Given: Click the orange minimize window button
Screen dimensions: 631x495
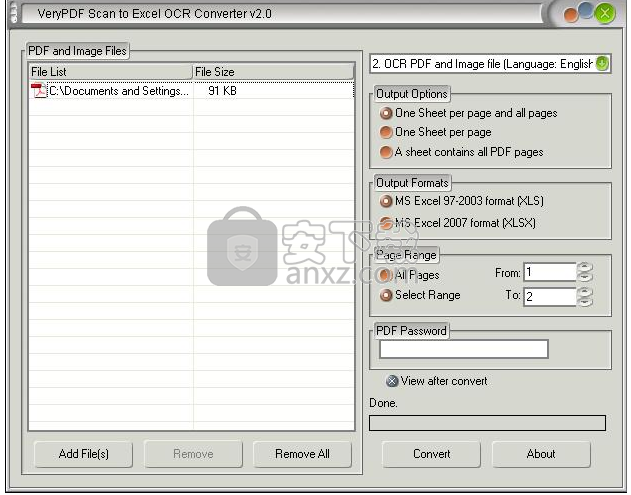Looking at the screenshot, I should pyautogui.click(x=571, y=15).
